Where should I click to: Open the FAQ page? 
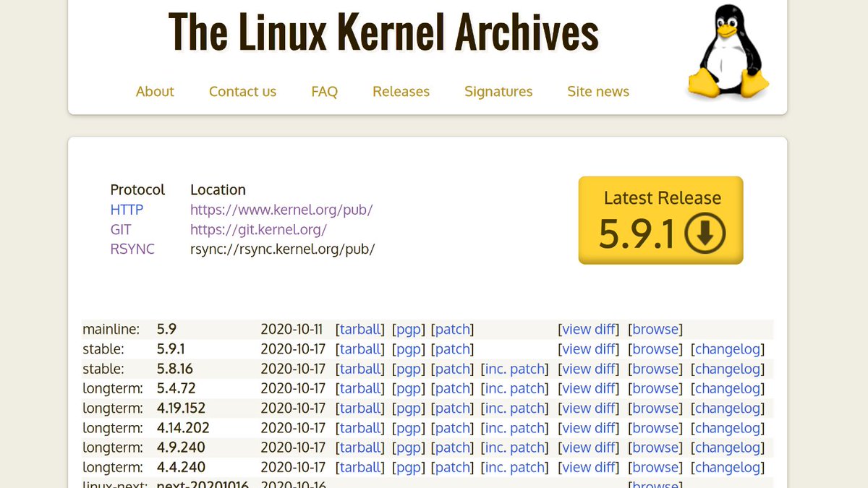(x=324, y=91)
